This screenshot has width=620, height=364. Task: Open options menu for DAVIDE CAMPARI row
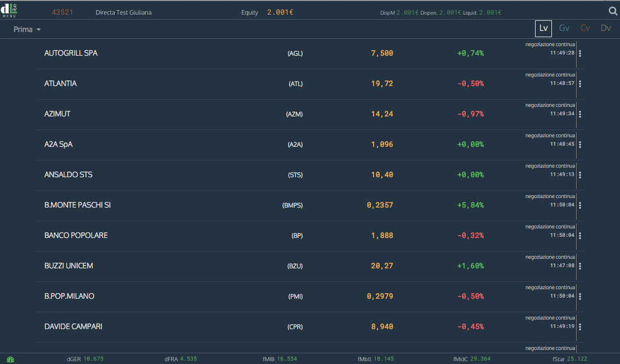click(x=580, y=327)
